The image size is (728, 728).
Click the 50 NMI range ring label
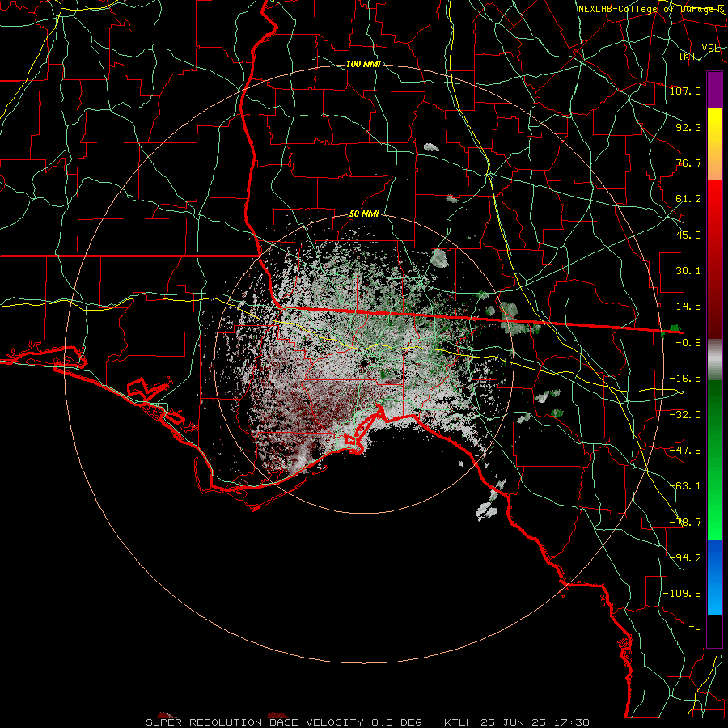click(x=364, y=214)
